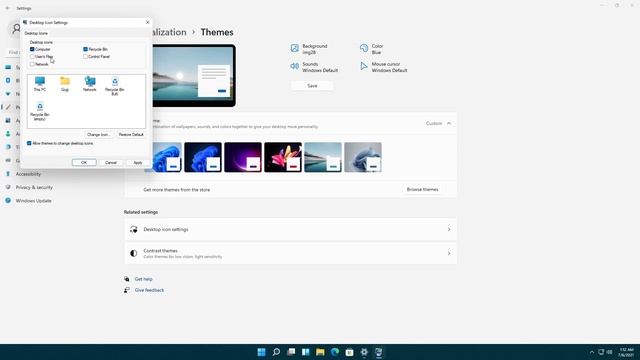Check the Control Panel checkbox
Viewport: 640px width, 360px height.
click(85, 57)
